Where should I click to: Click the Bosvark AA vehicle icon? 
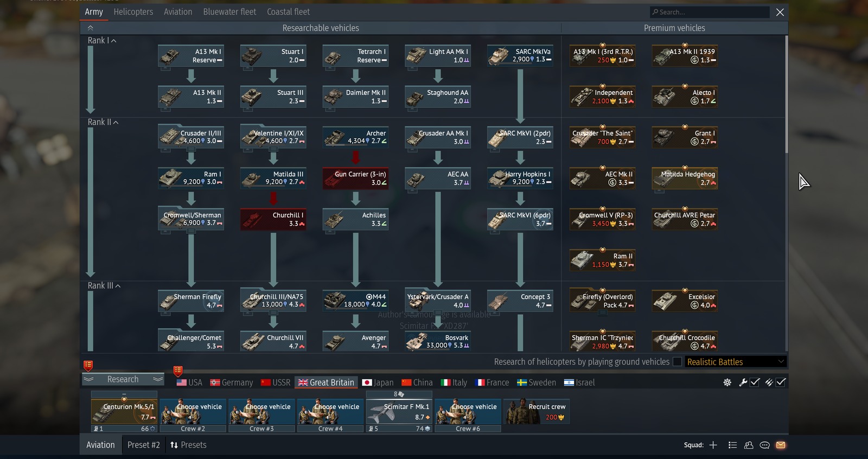[x=417, y=342]
